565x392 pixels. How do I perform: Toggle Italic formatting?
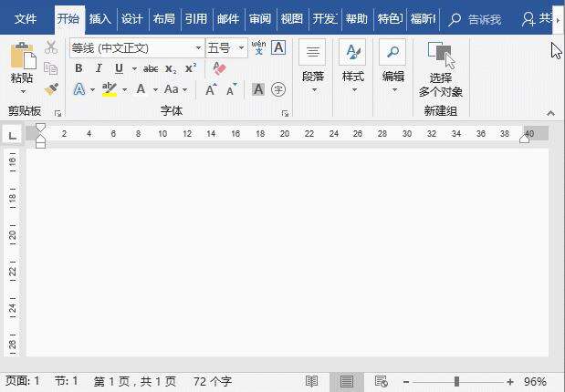tap(99, 68)
